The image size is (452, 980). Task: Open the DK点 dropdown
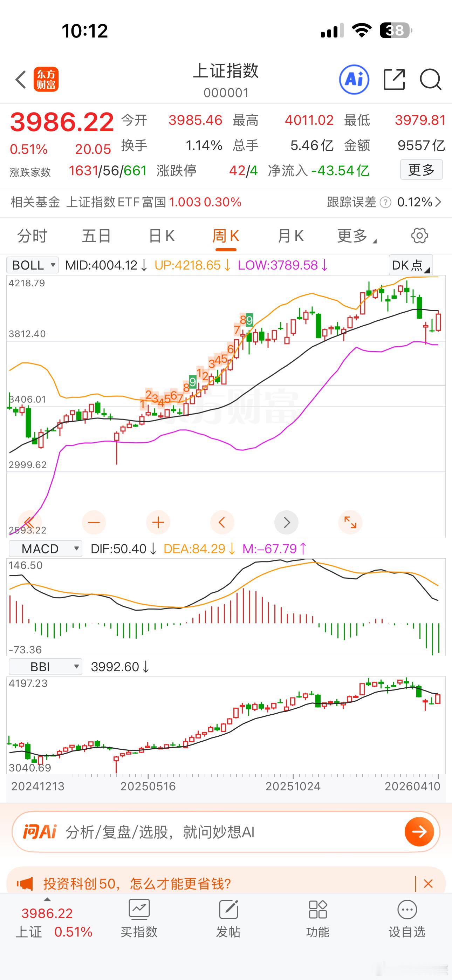pyautogui.click(x=411, y=265)
